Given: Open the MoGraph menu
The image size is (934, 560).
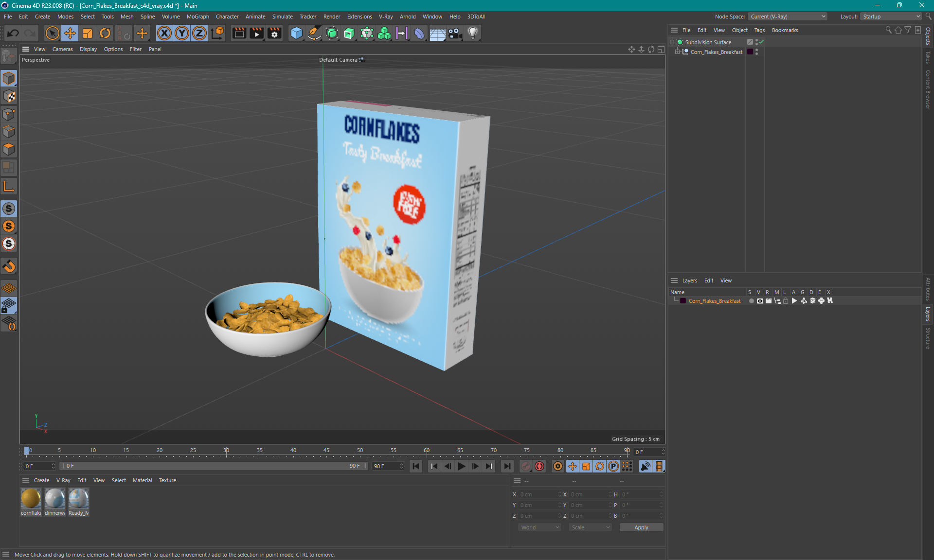Looking at the screenshot, I should [198, 17].
